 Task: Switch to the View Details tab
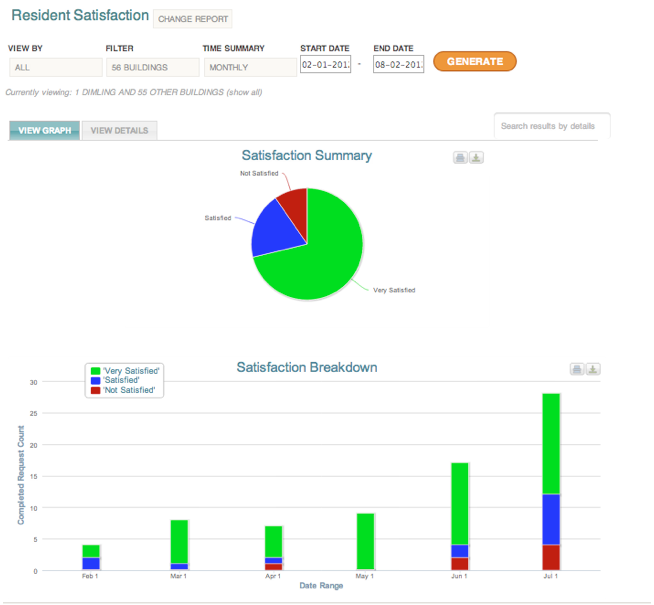click(119, 131)
